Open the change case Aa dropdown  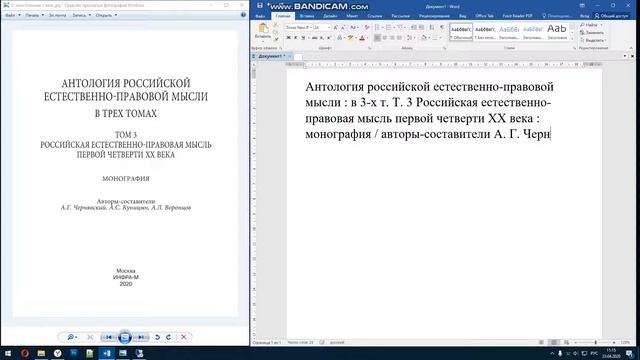click(354, 27)
